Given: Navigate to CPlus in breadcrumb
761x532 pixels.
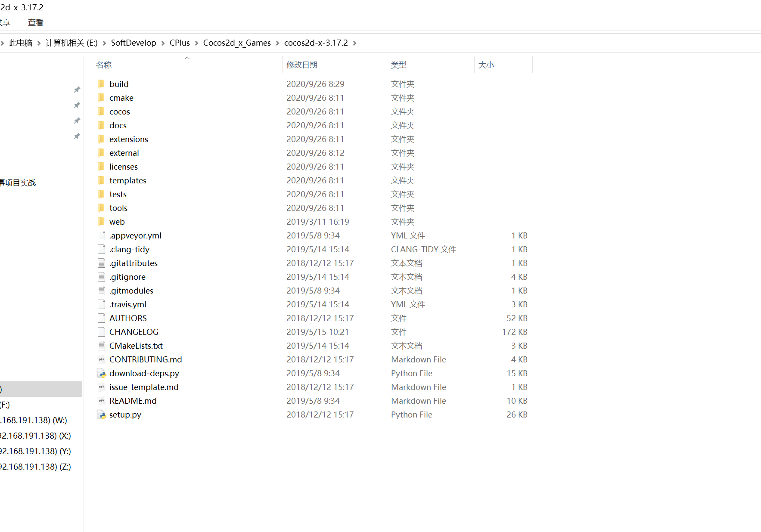Looking at the screenshot, I should point(180,43).
